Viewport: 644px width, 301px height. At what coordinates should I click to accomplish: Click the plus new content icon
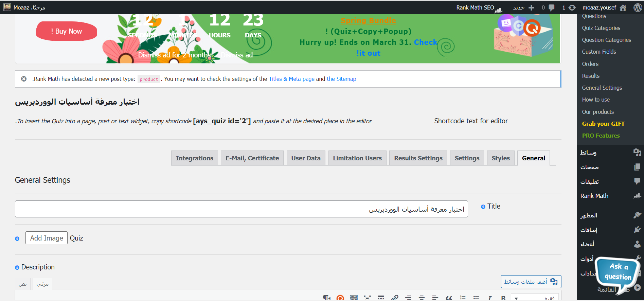532,7
